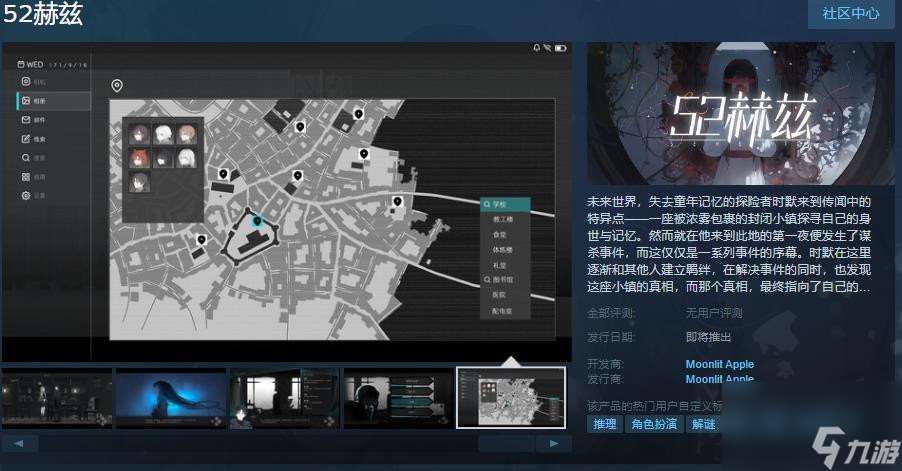
Task: Choose 学校 in the location menu
Action: [x=505, y=204]
